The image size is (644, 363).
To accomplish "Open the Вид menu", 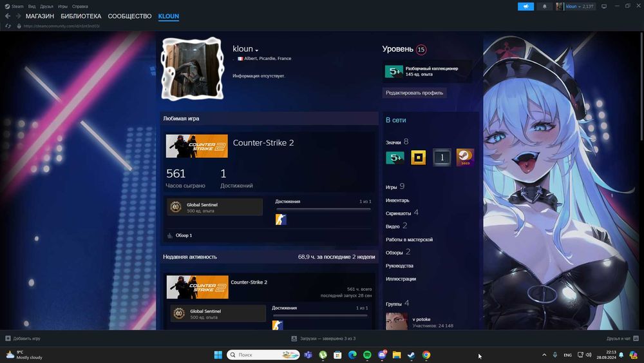I will point(32,6).
